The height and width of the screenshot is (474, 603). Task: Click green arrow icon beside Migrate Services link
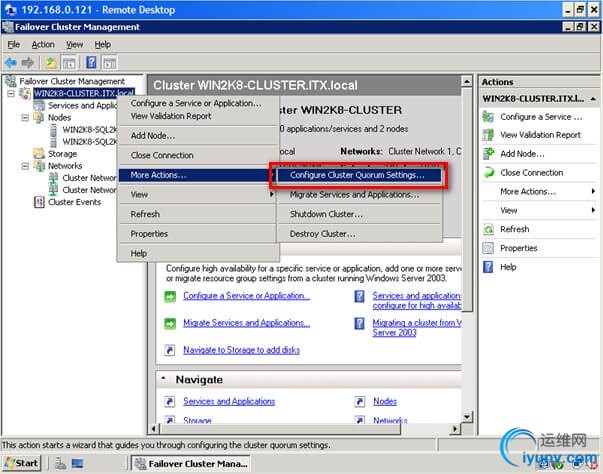click(x=170, y=324)
